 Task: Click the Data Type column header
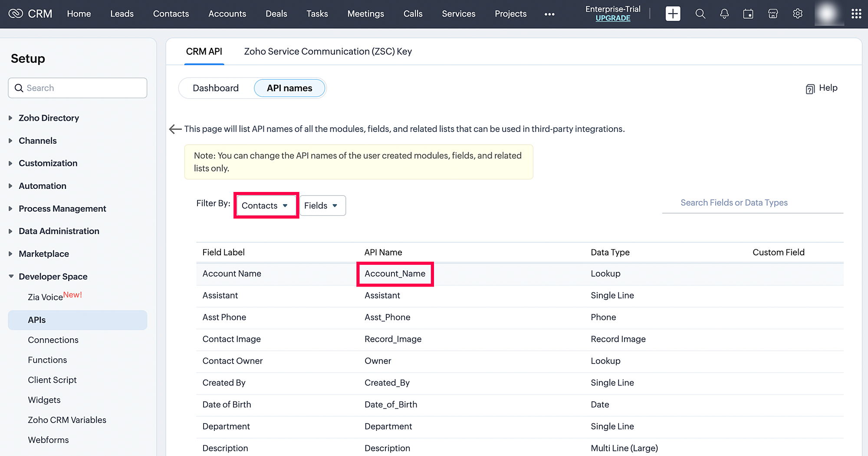coord(610,252)
